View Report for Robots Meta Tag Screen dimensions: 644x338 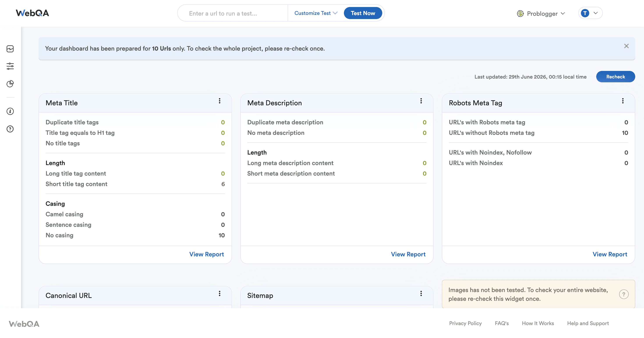point(610,254)
